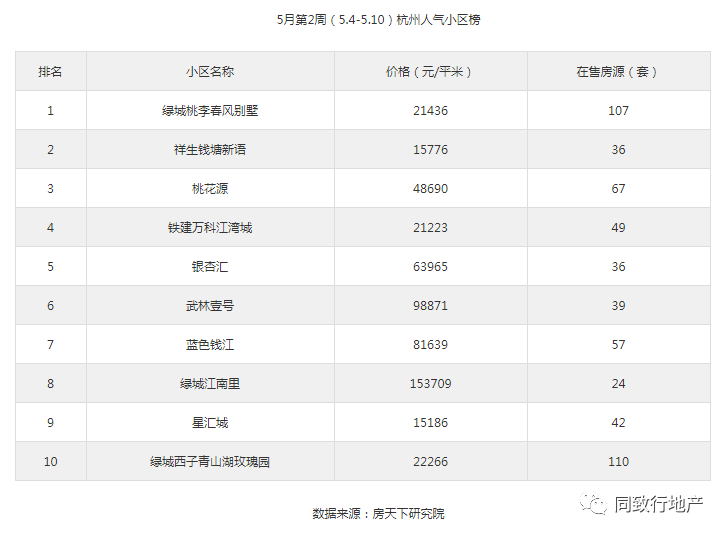Click the price 22266
Screen dimensions: 727x536
coord(430,461)
